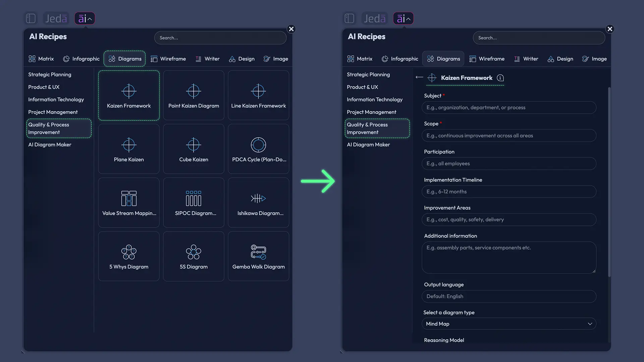
Task: Select the Gemba Walk Diagram card
Action: tap(258, 256)
